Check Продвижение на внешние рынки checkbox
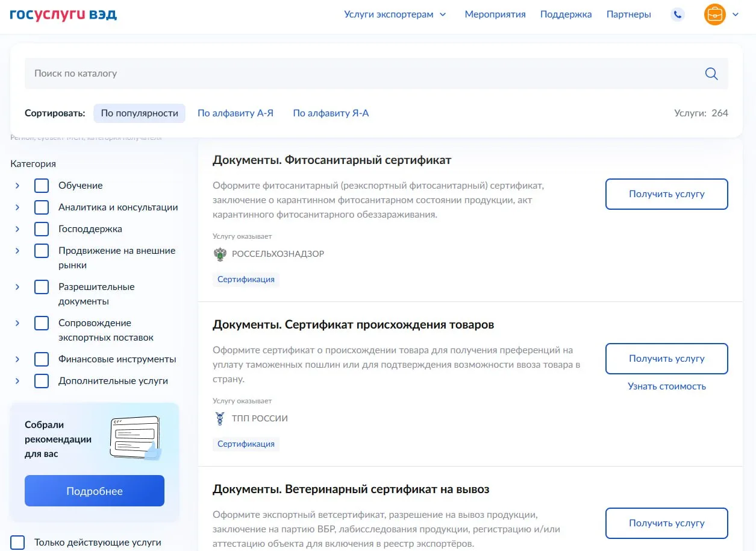Image resolution: width=756 pixels, height=551 pixels. coord(42,251)
